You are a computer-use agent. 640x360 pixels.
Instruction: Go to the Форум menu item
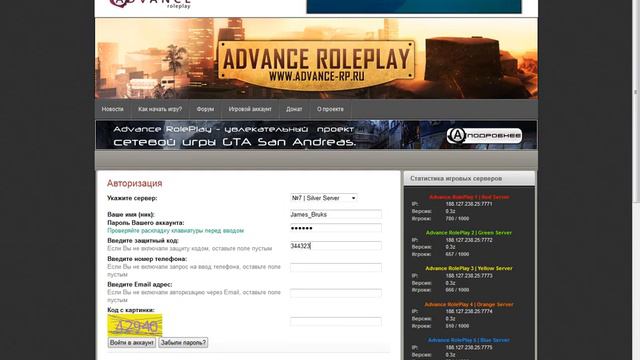click(x=205, y=109)
